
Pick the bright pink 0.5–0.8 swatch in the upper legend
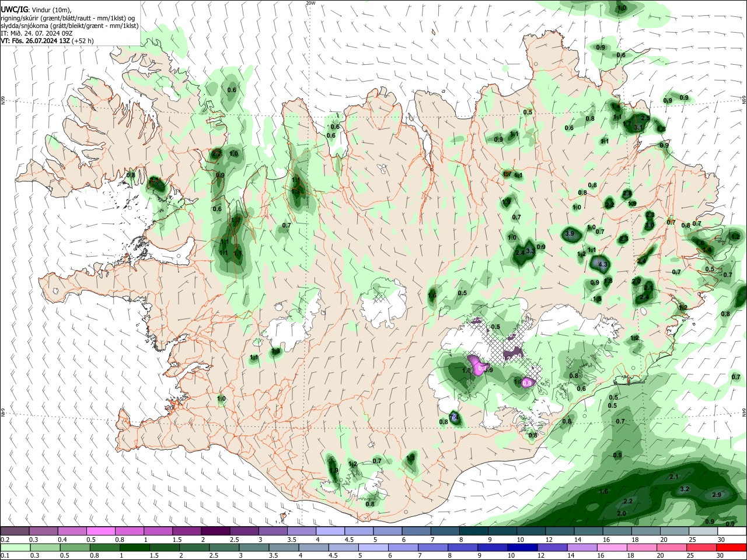tap(100, 531)
